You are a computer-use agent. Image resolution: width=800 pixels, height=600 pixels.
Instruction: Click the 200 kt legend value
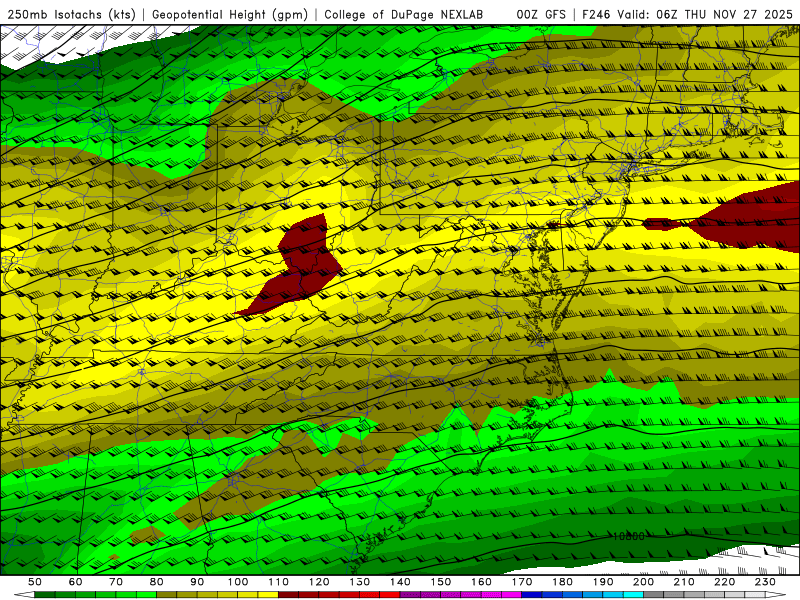tap(643, 582)
